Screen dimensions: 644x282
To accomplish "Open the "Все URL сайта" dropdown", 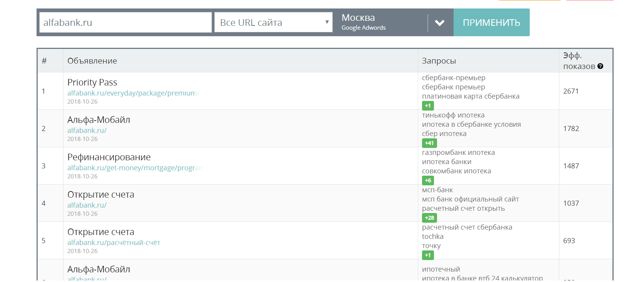I will 274,22.
